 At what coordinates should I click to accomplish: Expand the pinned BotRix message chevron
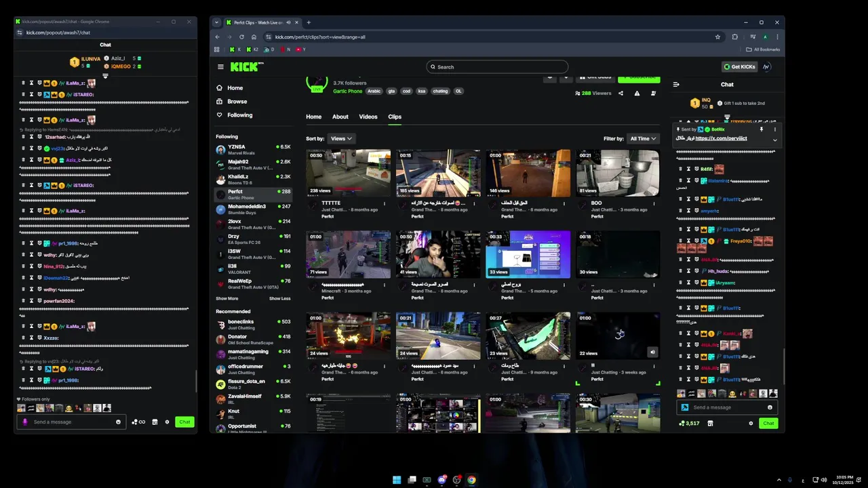pyautogui.click(x=774, y=140)
